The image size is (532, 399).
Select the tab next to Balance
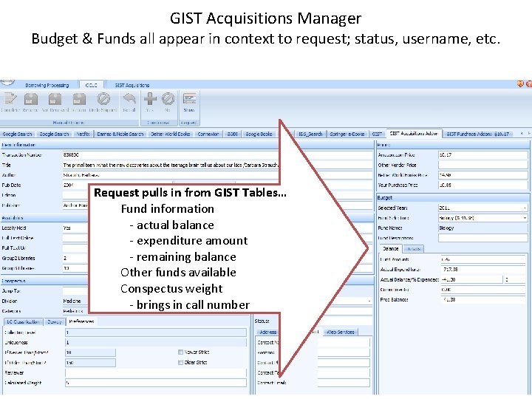coord(413,249)
